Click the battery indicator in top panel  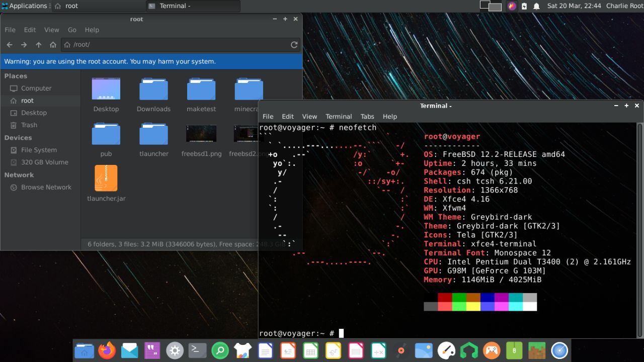524,6
